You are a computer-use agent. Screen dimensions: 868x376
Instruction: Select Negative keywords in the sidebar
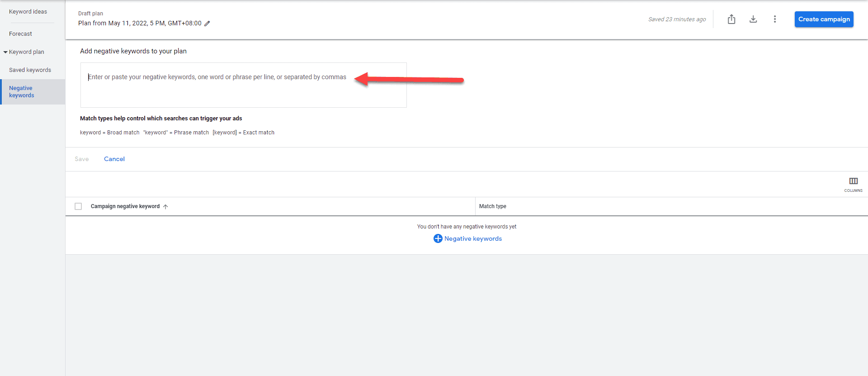pos(22,92)
